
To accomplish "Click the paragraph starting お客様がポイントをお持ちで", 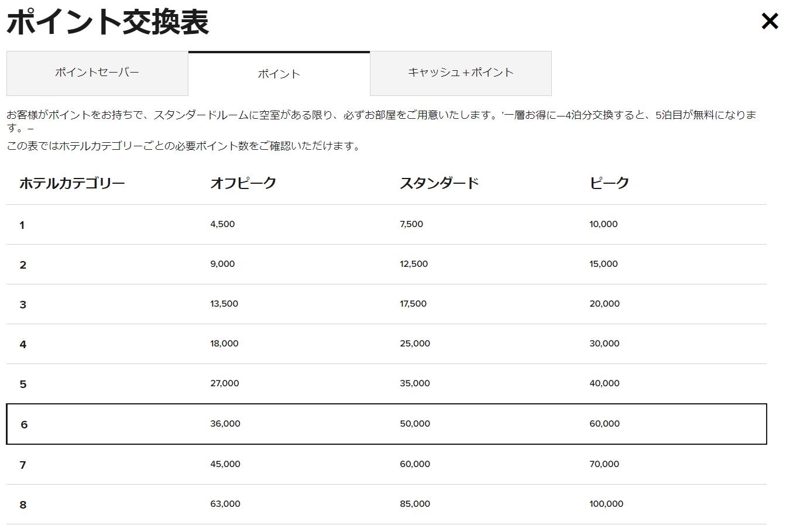I will (382, 121).
